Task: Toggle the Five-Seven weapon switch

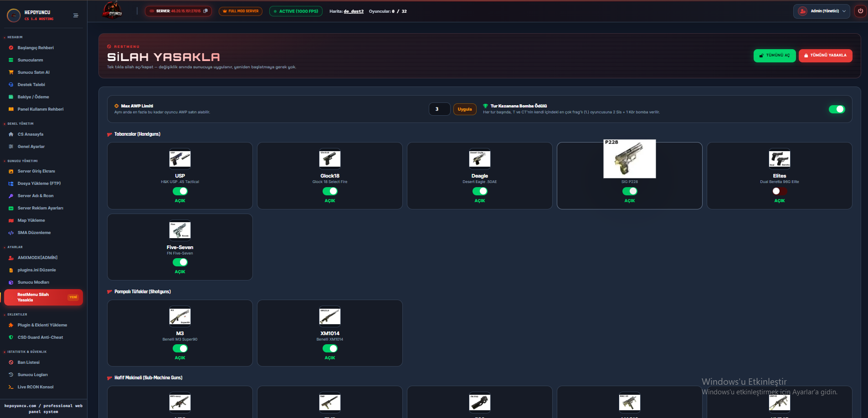Action: [180, 262]
